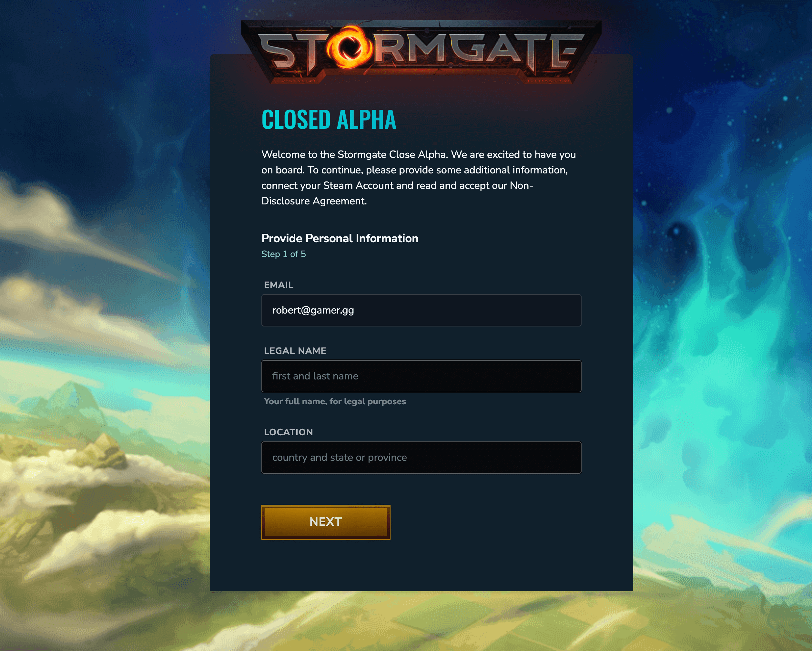Click the Stormgate logo banner
The image size is (812, 651).
point(421,52)
